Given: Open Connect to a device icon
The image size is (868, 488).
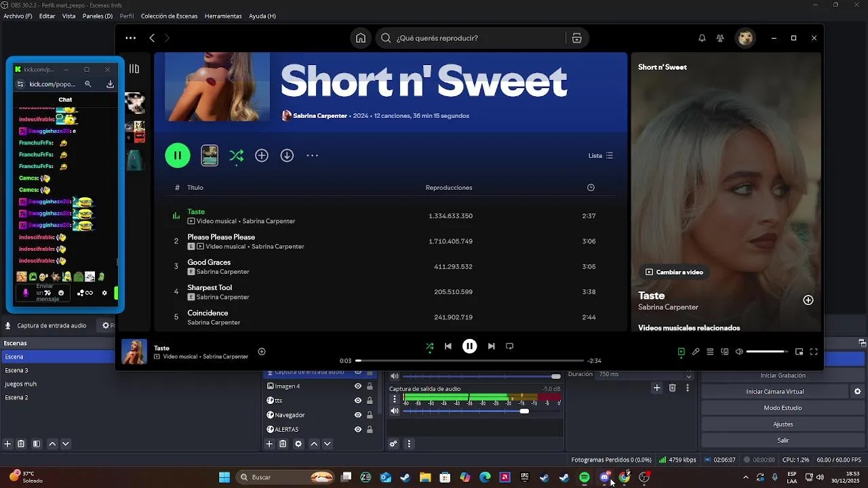Looking at the screenshot, I should tap(725, 352).
